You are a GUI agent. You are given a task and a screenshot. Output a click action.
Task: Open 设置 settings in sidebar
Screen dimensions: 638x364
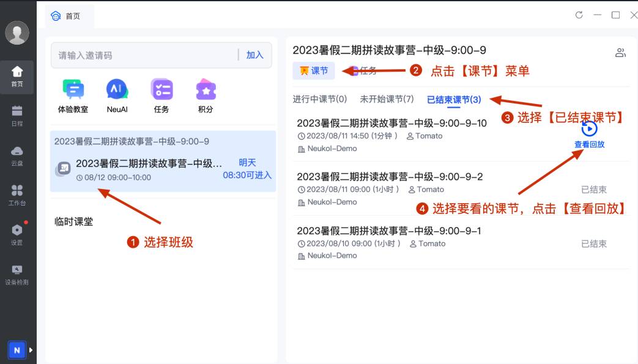pyautogui.click(x=17, y=235)
